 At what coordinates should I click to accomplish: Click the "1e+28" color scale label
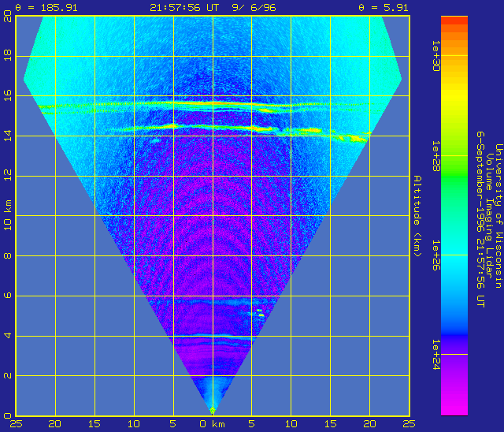(435, 155)
